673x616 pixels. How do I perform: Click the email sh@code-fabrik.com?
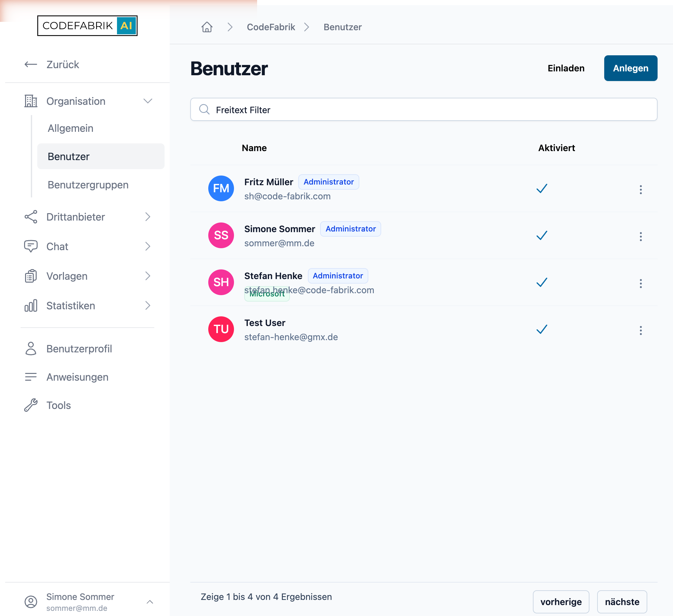tap(287, 196)
